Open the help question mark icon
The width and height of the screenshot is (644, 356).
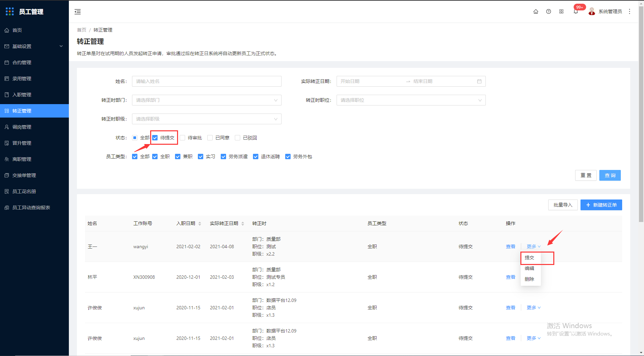click(549, 11)
